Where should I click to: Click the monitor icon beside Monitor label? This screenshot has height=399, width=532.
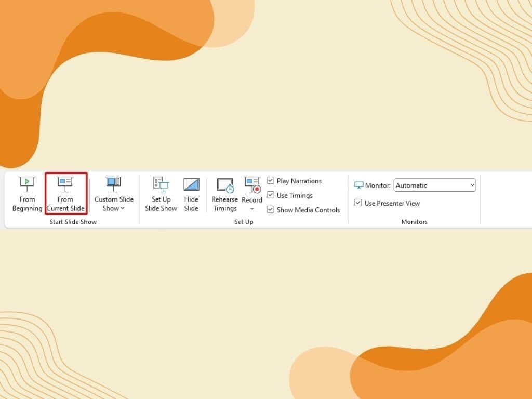(359, 185)
